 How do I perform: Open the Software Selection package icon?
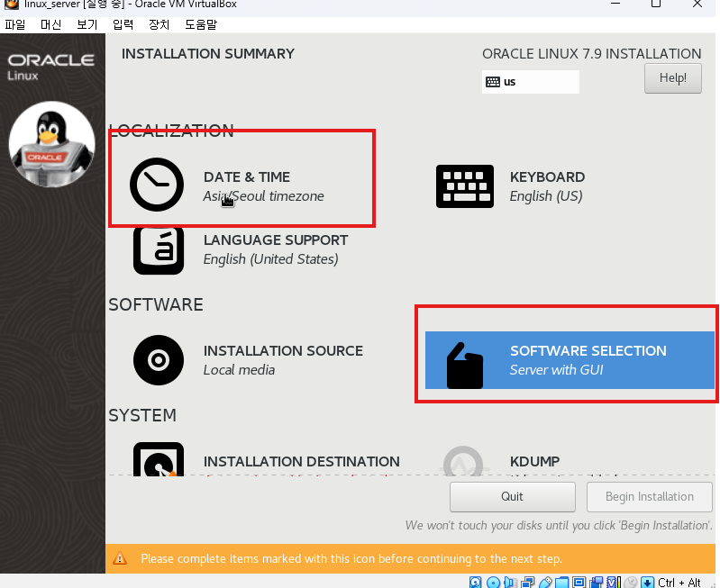tap(465, 366)
